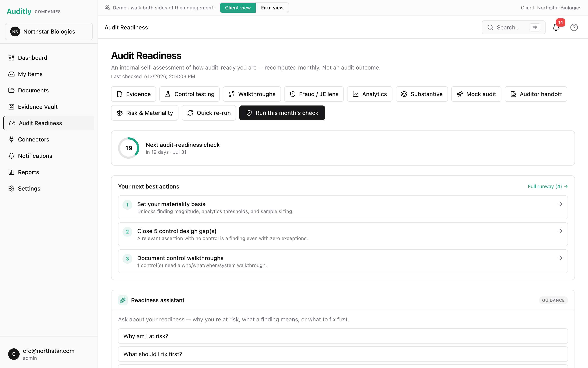Click the 19-day countdown progress ring
The height and width of the screenshot is (368, 588).
tap(129, 148)
